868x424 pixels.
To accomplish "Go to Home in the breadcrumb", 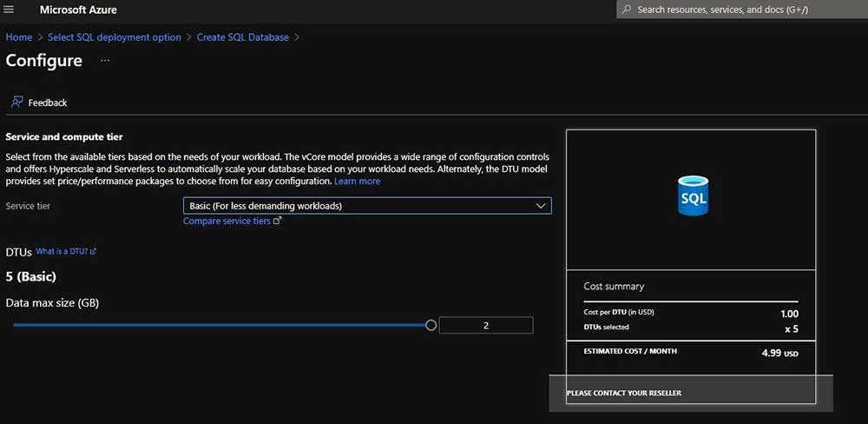I will coord(19,37).
